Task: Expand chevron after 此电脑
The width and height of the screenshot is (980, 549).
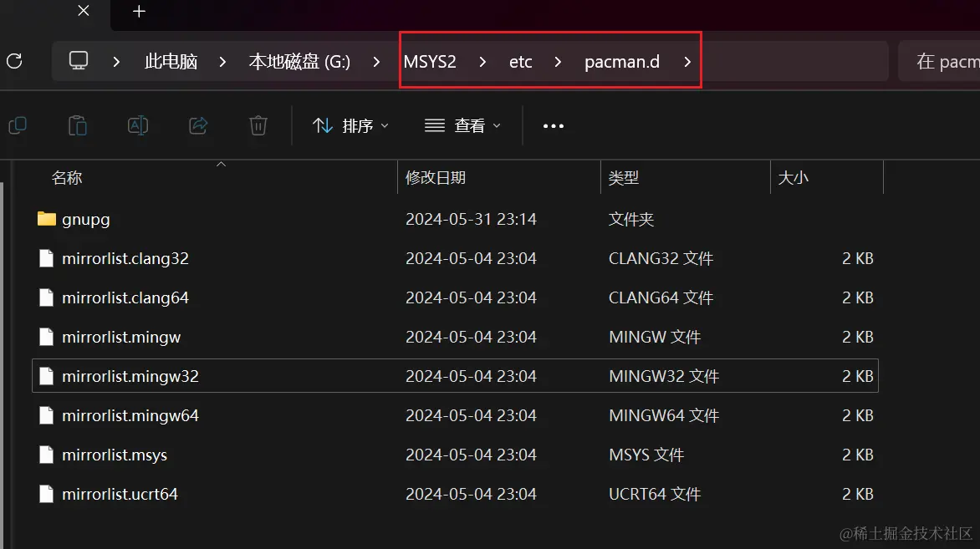Action: coord(222,61)
